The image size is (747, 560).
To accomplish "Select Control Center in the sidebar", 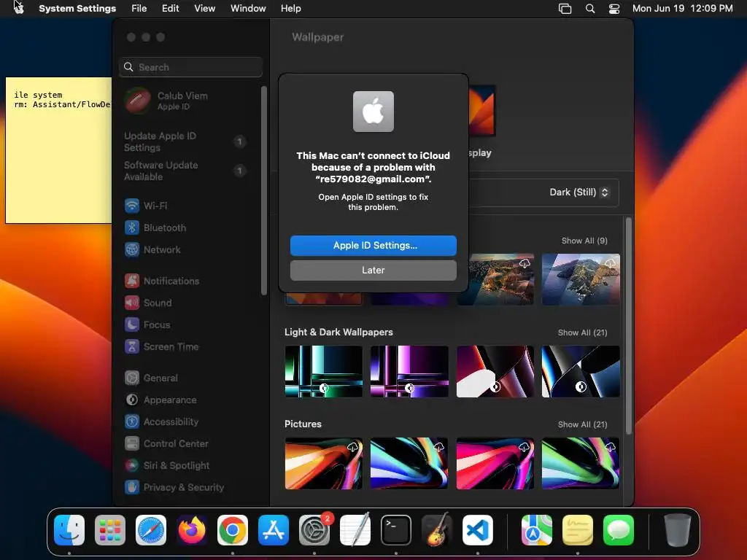I will 190,444.
